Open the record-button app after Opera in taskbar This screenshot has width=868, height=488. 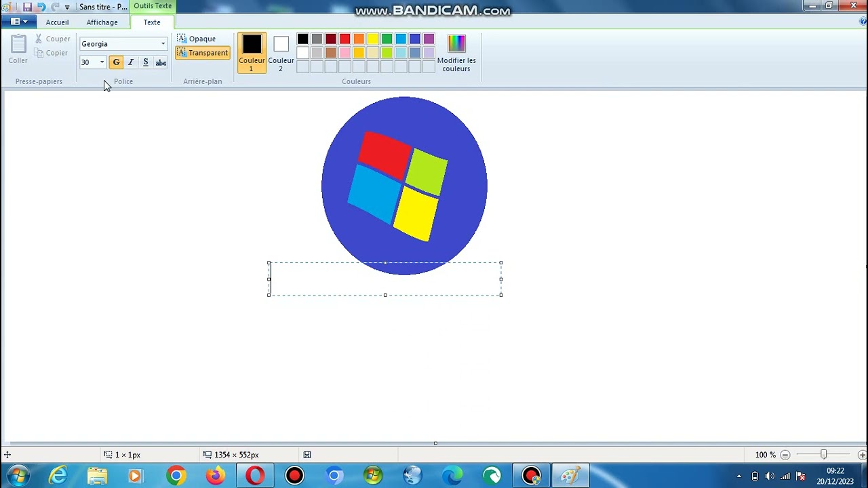point(294,476)
